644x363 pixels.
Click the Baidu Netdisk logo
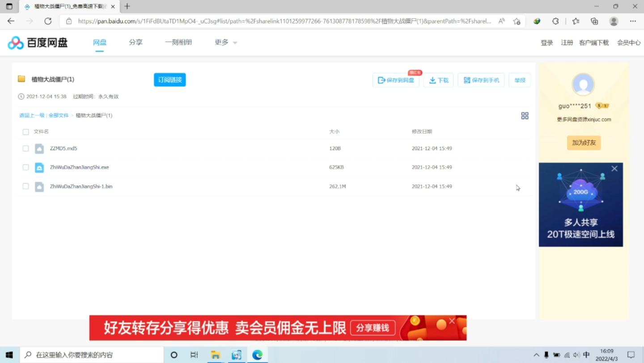pyautogui.click(x=38, y=43)
